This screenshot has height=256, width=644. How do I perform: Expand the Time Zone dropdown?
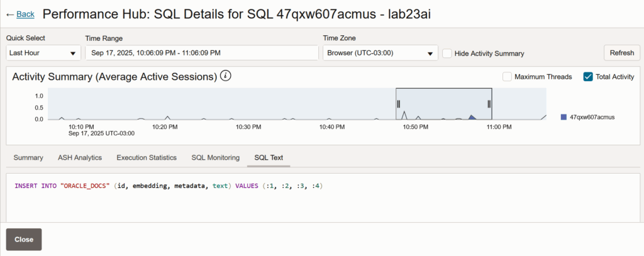380,53
